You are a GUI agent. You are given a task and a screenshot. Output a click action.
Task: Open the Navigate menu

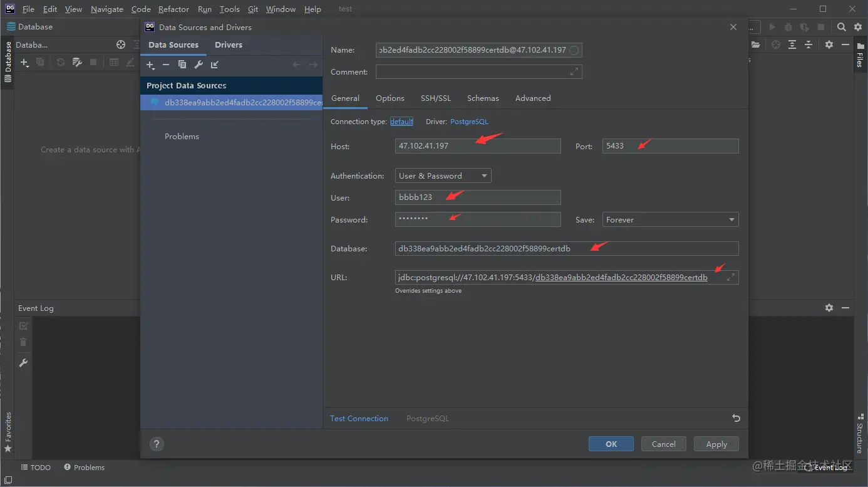click(x=107, y=9)
